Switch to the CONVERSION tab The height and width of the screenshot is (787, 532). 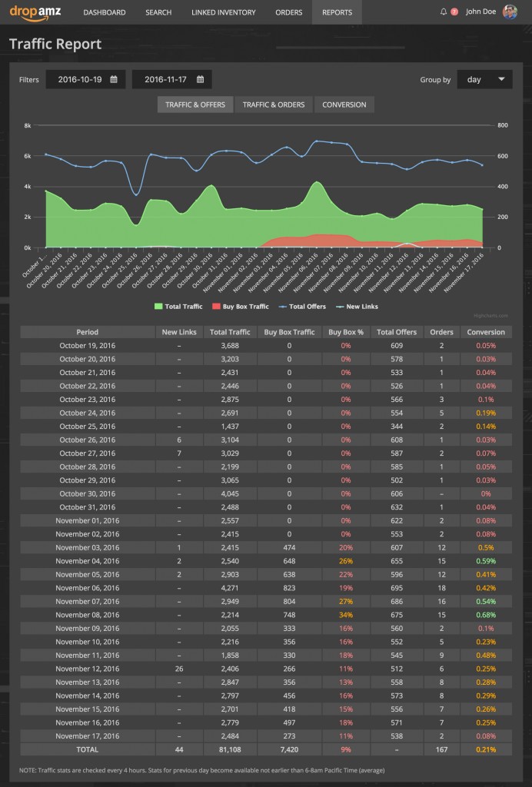point(344,105)
